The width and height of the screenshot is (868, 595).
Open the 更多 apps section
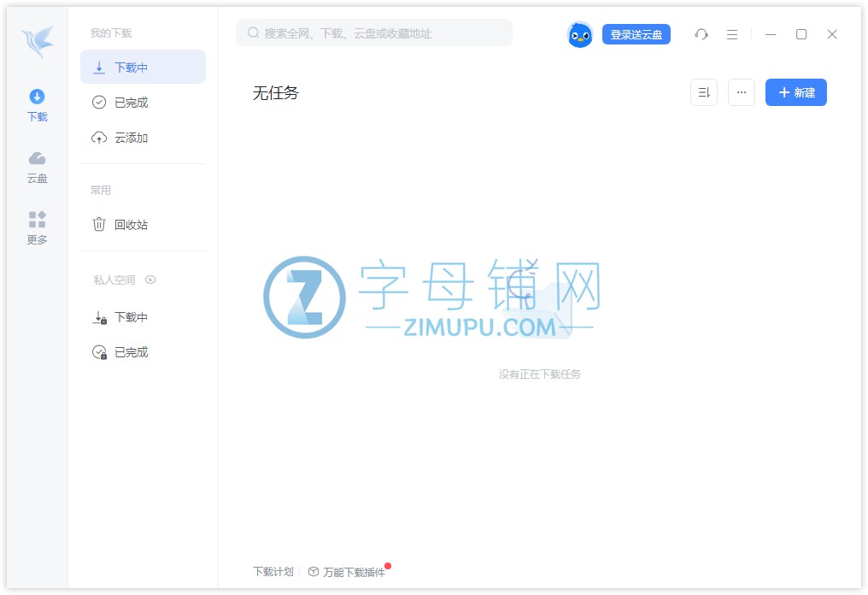37,227
